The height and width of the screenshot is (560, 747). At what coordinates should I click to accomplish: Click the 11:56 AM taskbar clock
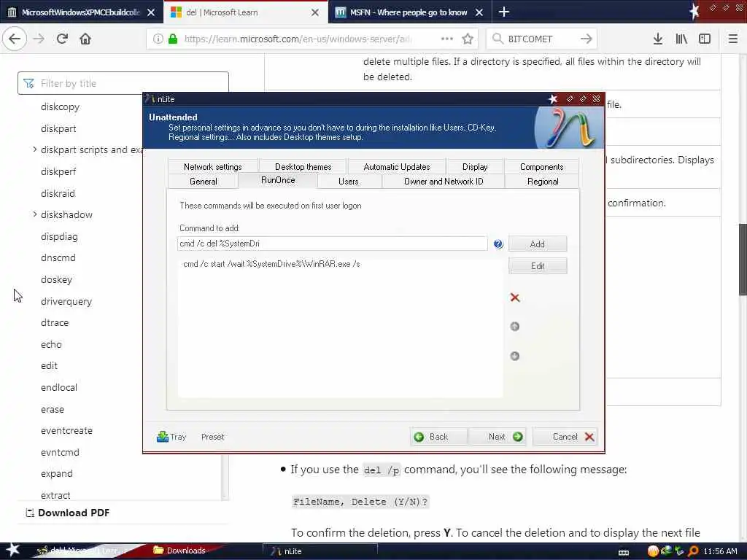[x=720, y=551]
